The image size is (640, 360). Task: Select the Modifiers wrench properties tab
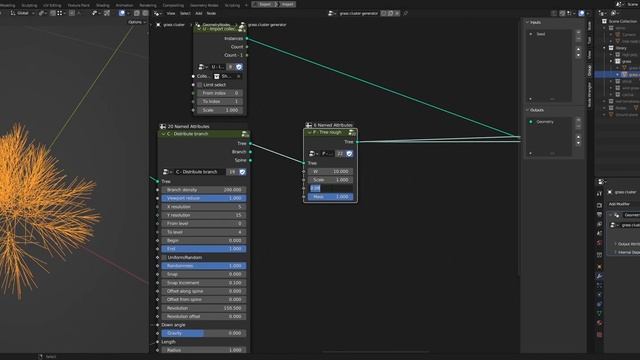[x=599, y=276]
